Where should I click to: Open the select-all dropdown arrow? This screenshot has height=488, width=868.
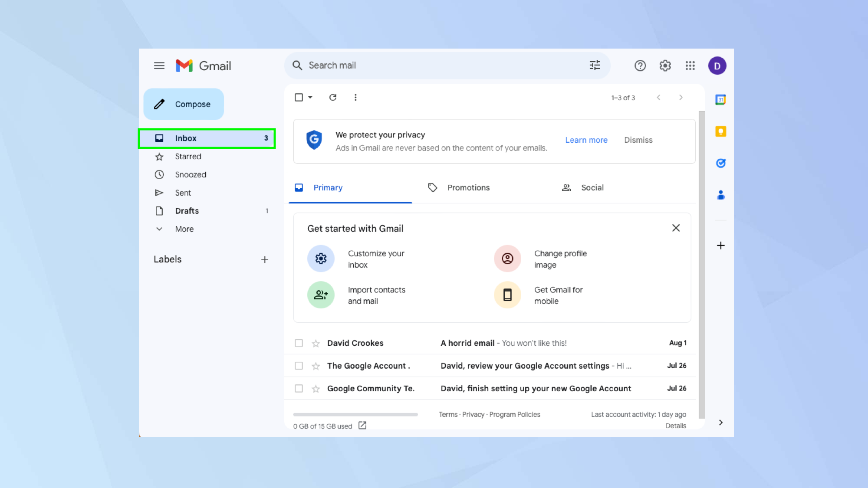coord(309,97)
